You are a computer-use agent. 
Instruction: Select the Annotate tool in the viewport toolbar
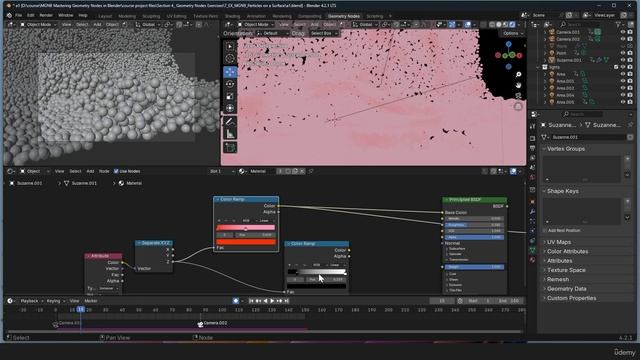(x=230, y=122)
